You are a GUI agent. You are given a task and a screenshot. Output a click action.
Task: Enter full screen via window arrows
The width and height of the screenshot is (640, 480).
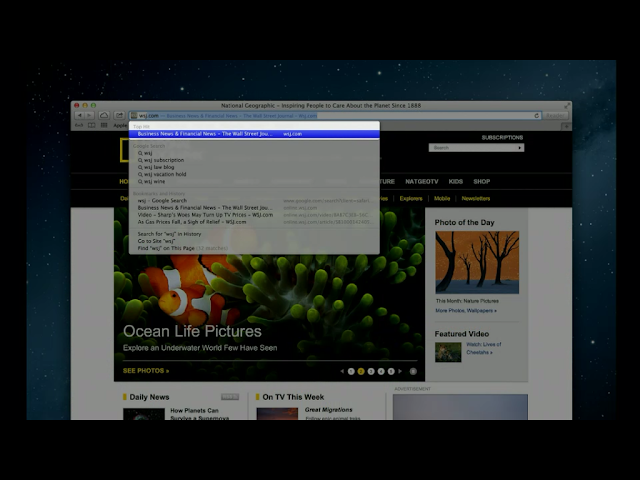pyautogui.click(x=567, y=105)
